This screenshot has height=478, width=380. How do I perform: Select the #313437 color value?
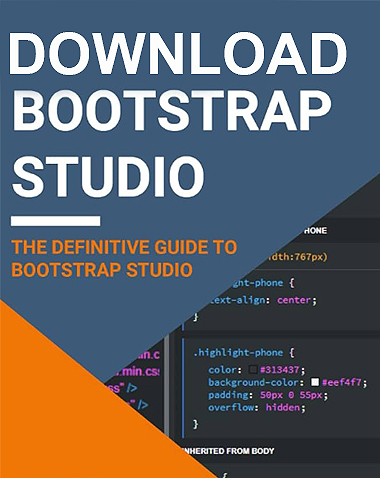click(x=280, y=369)
